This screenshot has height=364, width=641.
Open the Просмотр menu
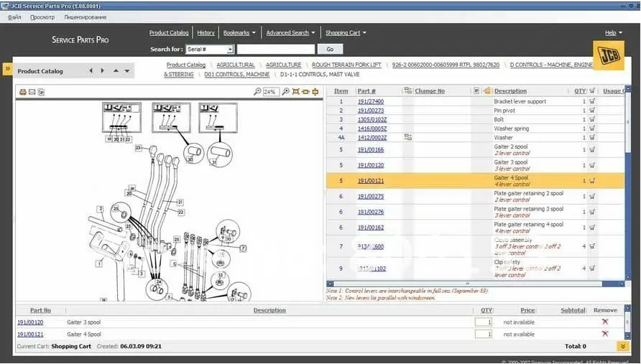tap(42, 17)
